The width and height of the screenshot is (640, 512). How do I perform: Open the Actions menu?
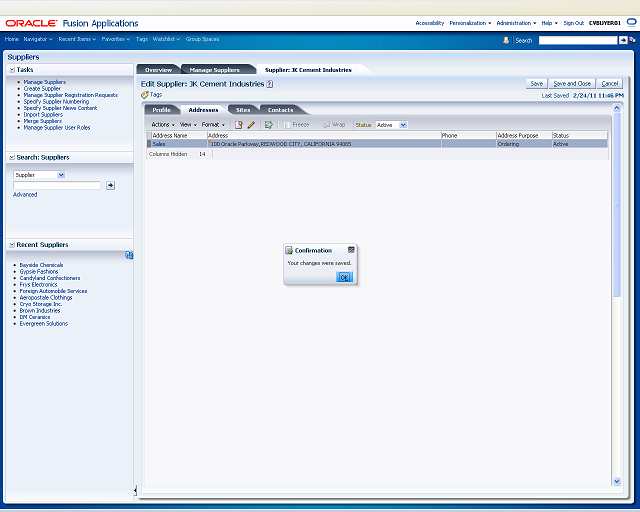tap(163, 125)
